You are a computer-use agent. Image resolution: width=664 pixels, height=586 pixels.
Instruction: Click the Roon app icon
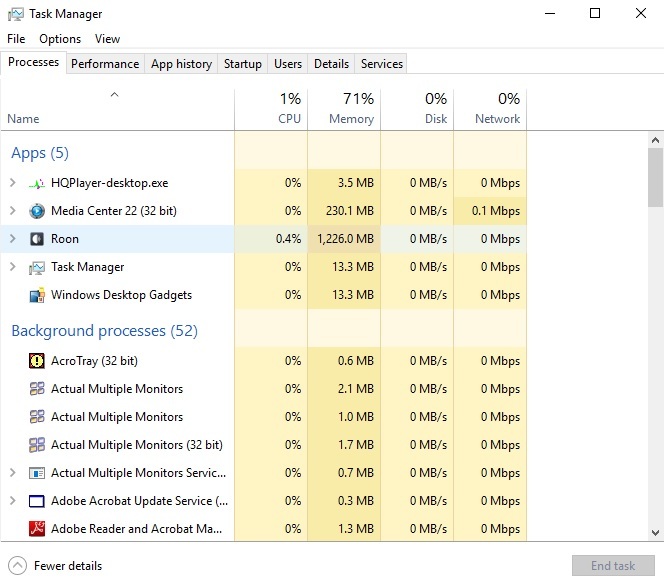click(x=37, y=239)
